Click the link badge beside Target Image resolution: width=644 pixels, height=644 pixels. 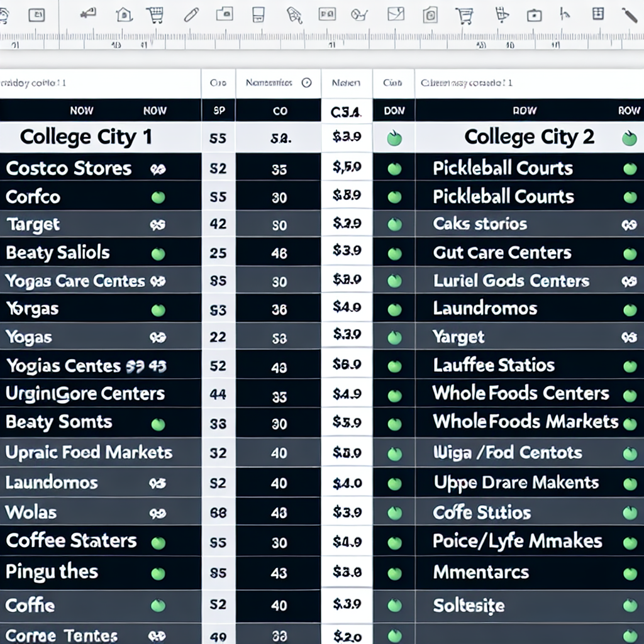coord(158,225)
